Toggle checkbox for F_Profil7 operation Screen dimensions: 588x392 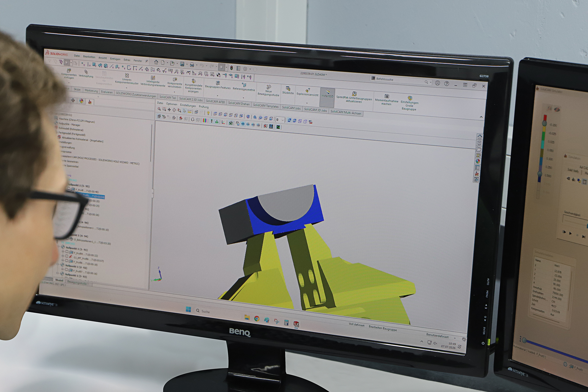tap(66, 270)
